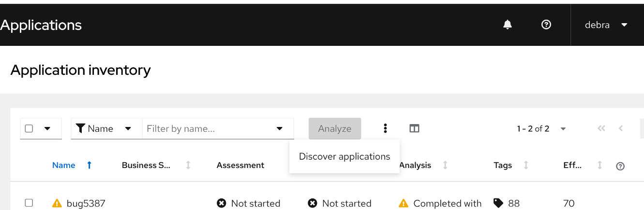Click the warning icon next to bug5387
The width and height of the screenshot is (644, 210).
tap(57, 203)
